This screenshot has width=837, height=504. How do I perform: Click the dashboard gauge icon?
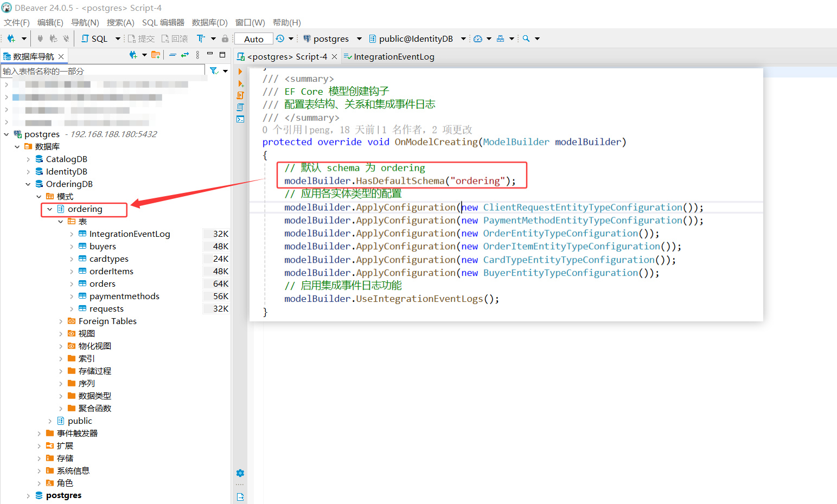[x=478, y=38]
